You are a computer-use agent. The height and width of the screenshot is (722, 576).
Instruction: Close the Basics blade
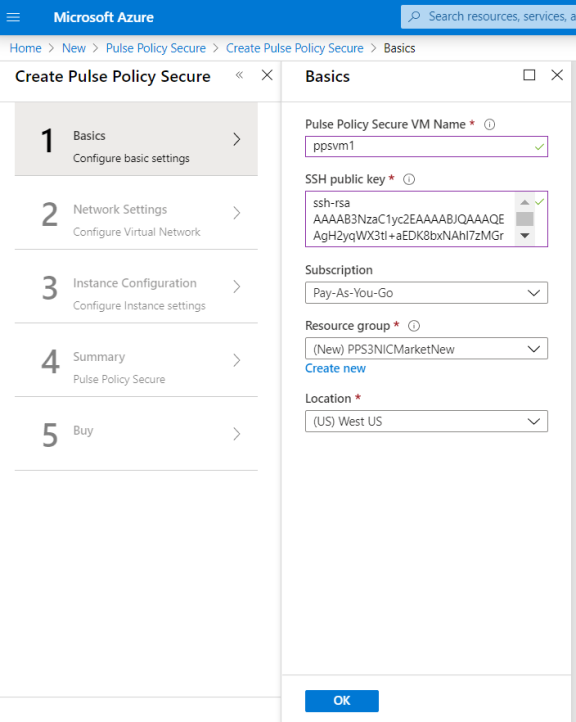tap(557, 75)
